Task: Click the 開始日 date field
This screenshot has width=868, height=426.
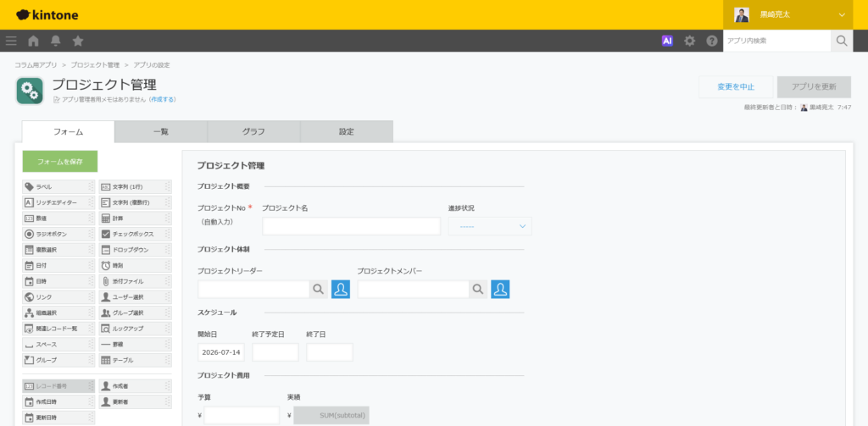Action: point(221,352)
